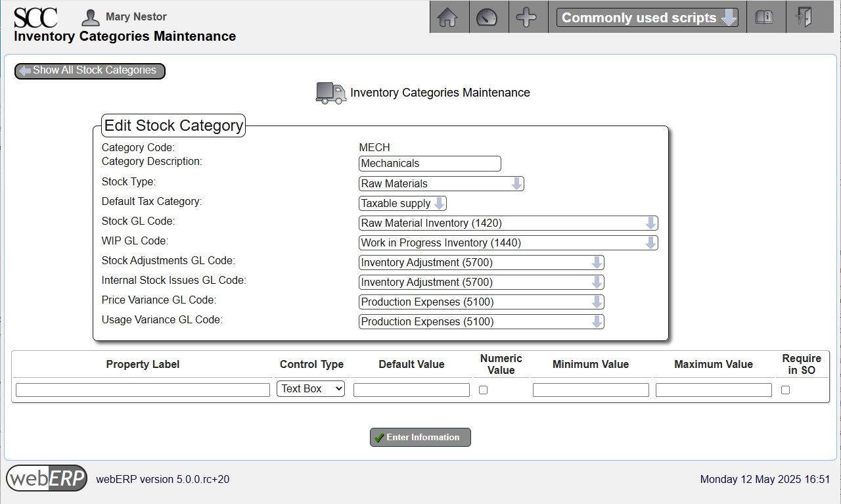Click the MECH category code text
The width and height of the screenshot is (841, 504).
click(375, 148)
